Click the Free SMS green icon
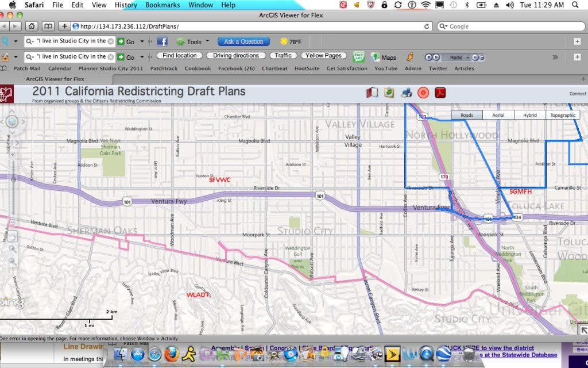Image resolution: width=588 pixels, height=368 pixels. click(359, 57)
